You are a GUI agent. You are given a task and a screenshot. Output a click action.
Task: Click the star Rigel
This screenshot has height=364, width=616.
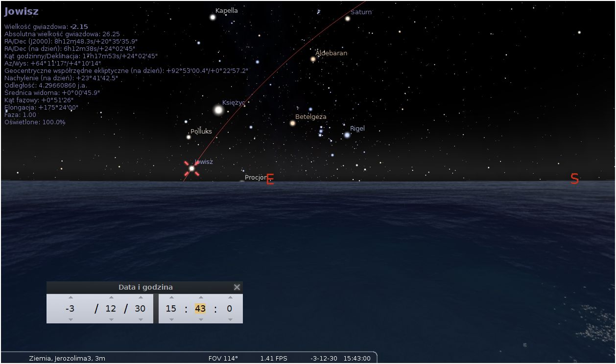click(347, 135)
